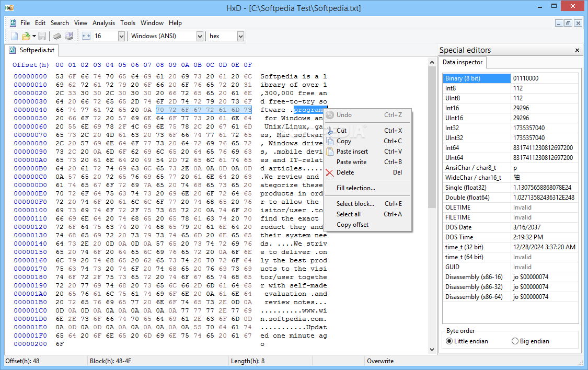Switch byte order to Big endian
The width and height of the screenshot is (588, 370).
point(514,341)
